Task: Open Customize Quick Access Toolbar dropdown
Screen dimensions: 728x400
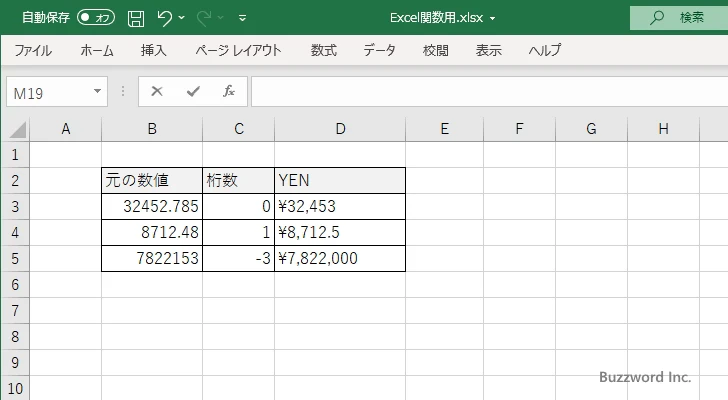Action: [243, 18]
